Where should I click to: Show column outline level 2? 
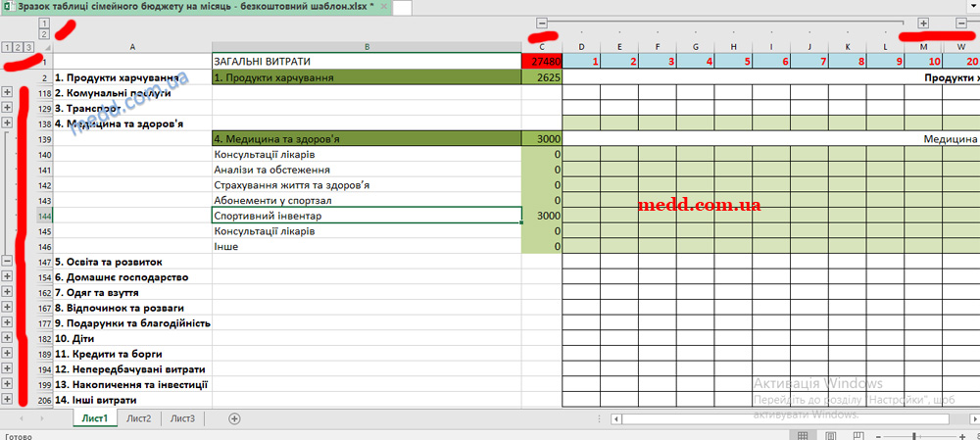pyautogui.click(x=44, y=34)
